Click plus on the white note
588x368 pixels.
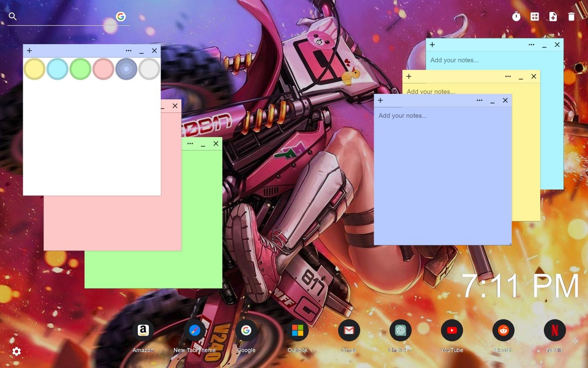coord(29,51)
